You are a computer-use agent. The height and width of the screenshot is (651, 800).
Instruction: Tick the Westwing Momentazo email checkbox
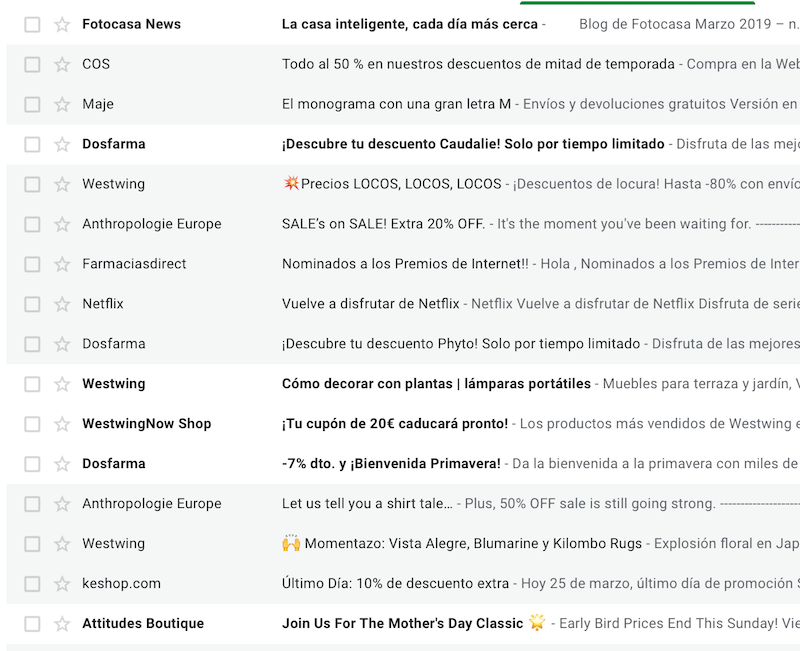pyautogui.click(x=32, y=544)
